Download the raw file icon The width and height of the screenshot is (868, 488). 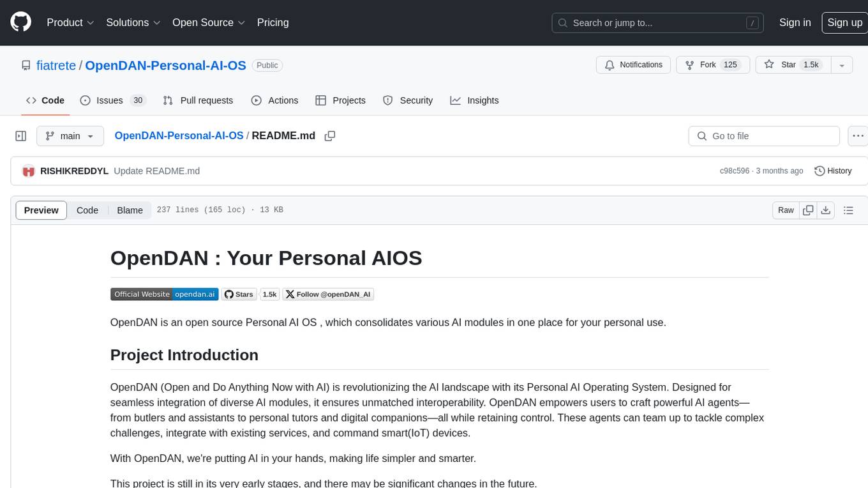[826, 210]
